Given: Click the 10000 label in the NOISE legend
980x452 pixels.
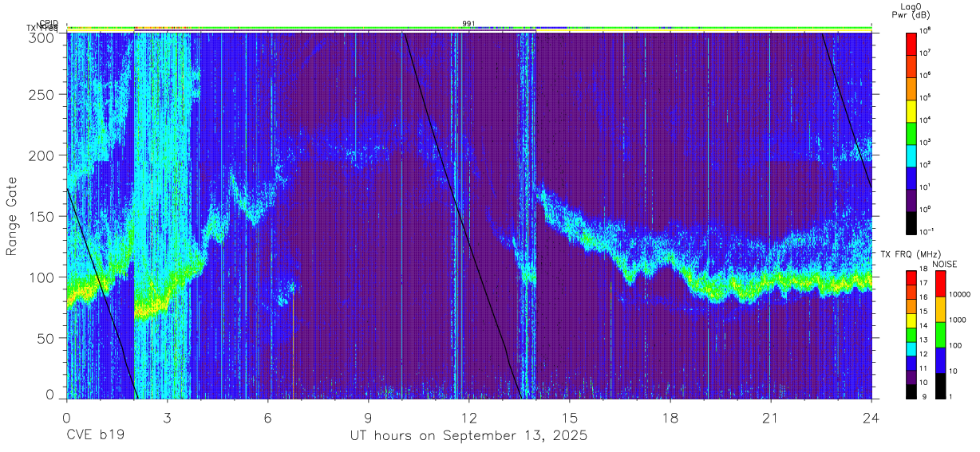Looking at the screenshot, I should tap(959, 294).
